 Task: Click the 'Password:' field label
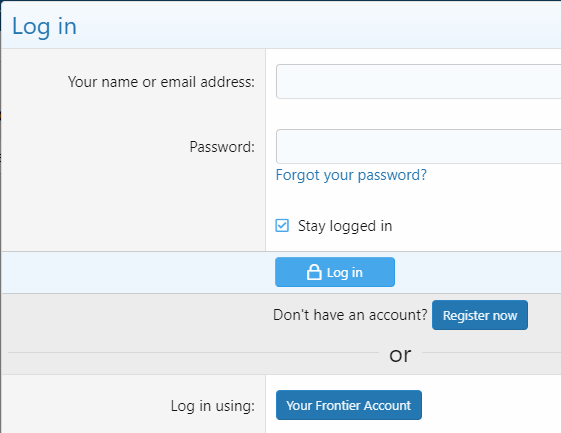[222, 147]
